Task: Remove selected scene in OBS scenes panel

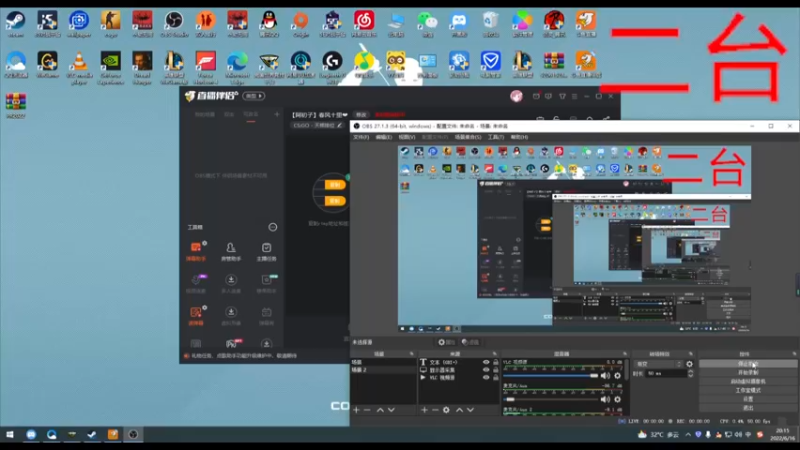Action: [x=367, y=410]
